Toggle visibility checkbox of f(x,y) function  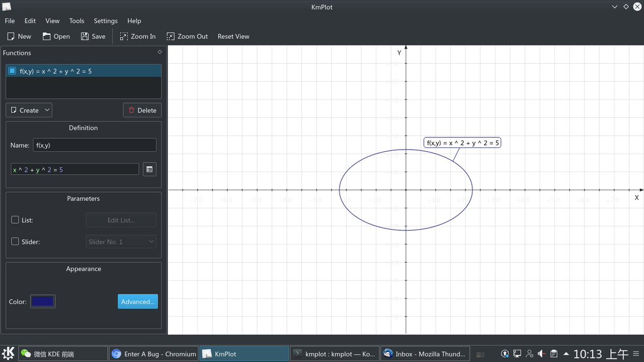[x=12, y=71]
